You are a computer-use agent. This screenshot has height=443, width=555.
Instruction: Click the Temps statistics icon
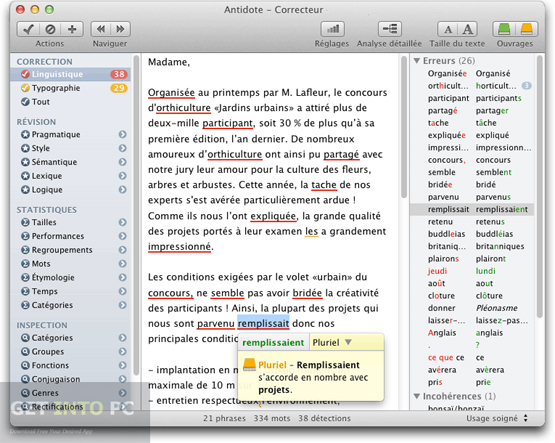point(25,291)
